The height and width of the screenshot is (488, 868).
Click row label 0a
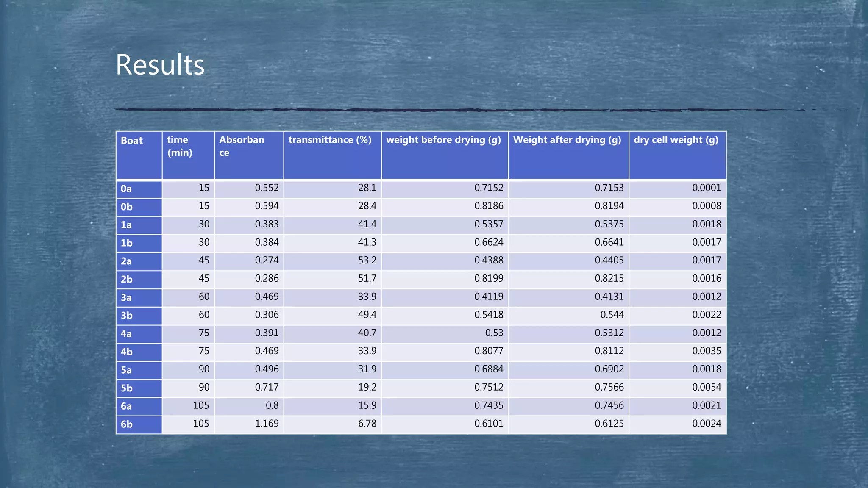coord(126,189)
